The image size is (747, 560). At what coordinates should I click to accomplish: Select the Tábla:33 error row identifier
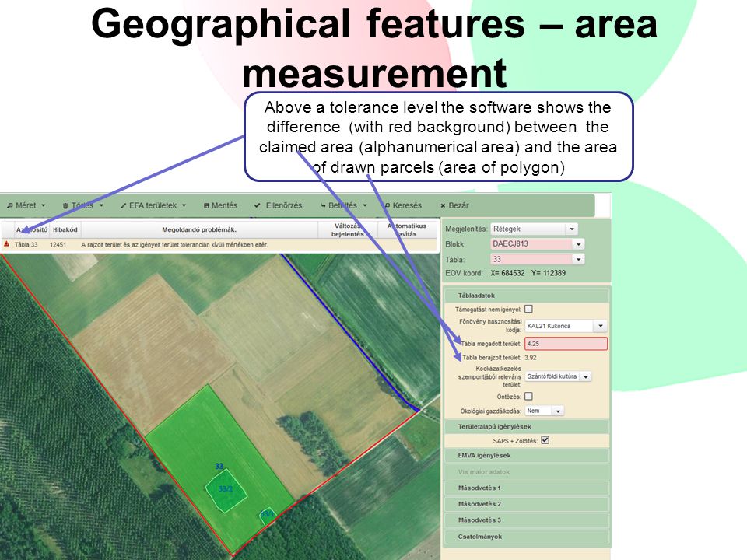pyautogui.click(x=26, y=245)
